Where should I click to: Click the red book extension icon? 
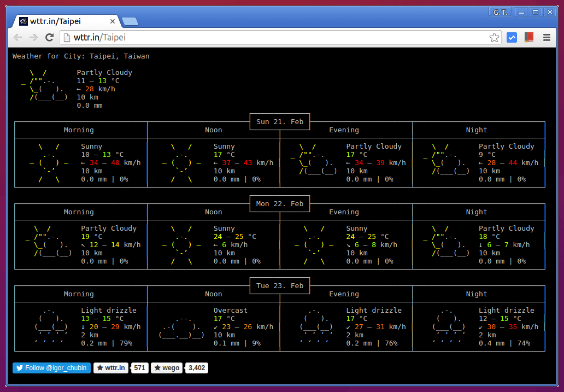click(x=528, y=37)
